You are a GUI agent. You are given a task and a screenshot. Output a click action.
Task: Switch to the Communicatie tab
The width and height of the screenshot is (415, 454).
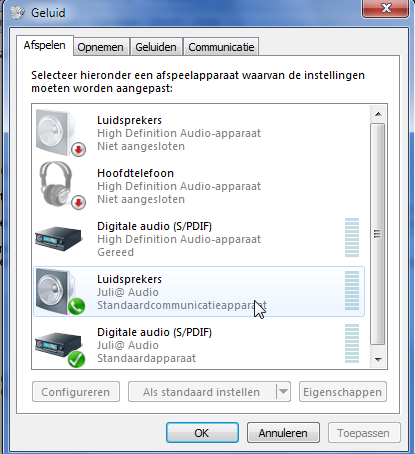pos(221,47)
